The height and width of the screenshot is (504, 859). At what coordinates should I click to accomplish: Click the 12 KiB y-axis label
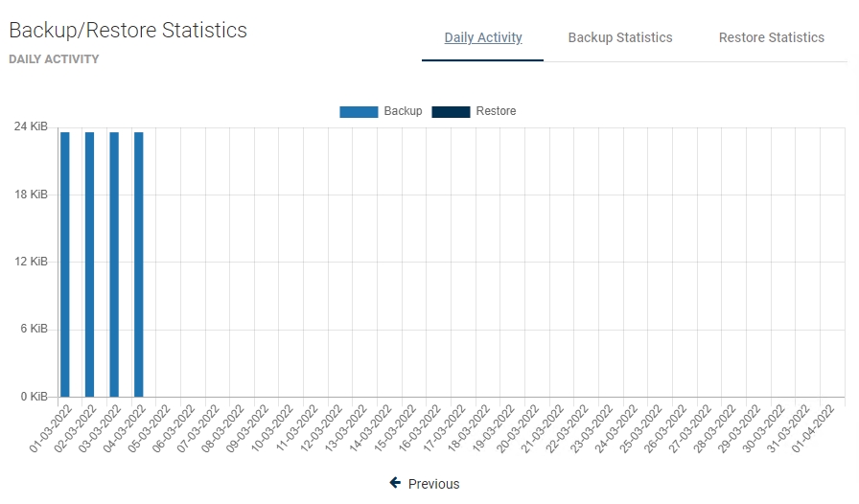point(31,262)
